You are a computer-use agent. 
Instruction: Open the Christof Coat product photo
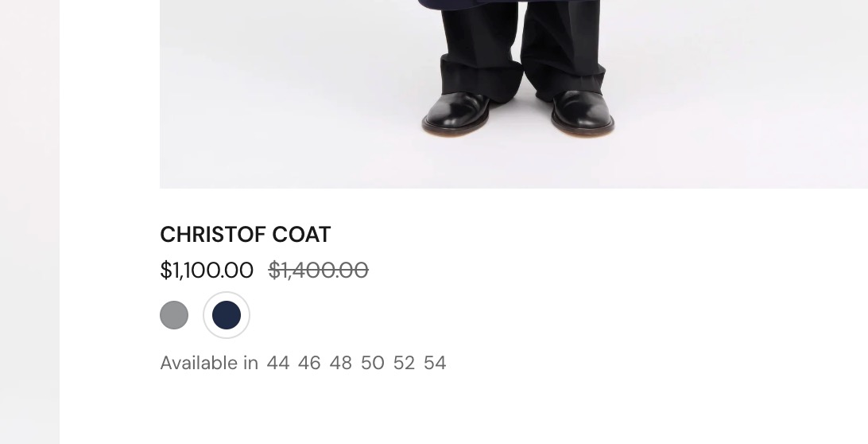(x=513, y=94)
